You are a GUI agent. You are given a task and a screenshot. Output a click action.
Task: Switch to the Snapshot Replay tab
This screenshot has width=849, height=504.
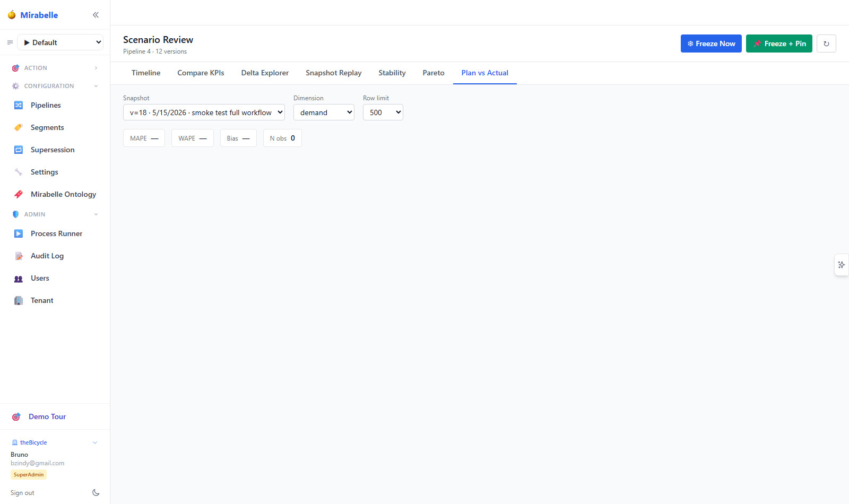(333, 73)
